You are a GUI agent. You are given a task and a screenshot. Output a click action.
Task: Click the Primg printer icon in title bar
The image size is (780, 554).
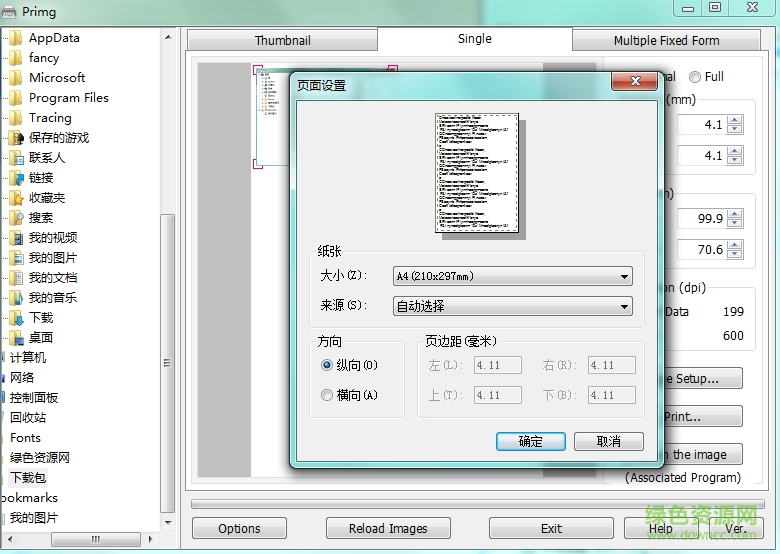tap(9, 12)
